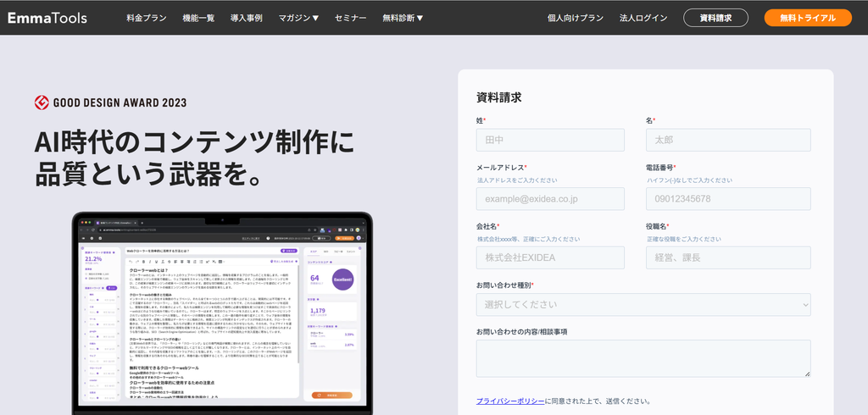The image size is (868, 415).
Task: Click the 資料請求 outlined button
Action: coord(715,18)
